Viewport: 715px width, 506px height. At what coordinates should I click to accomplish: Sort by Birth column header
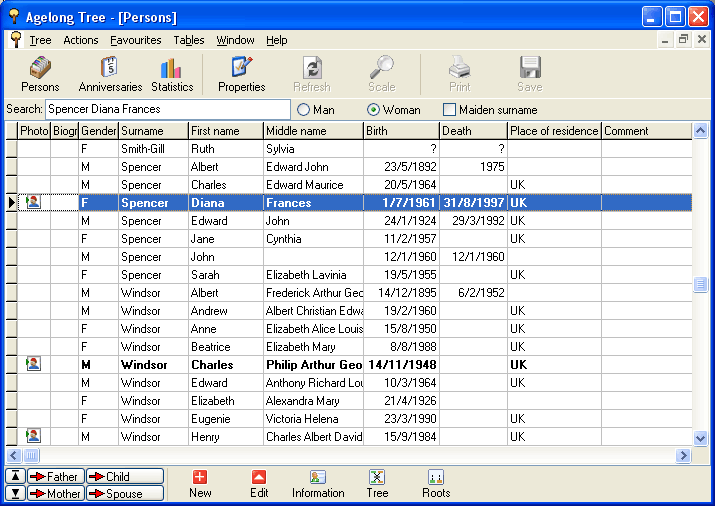tap(401, 131)
